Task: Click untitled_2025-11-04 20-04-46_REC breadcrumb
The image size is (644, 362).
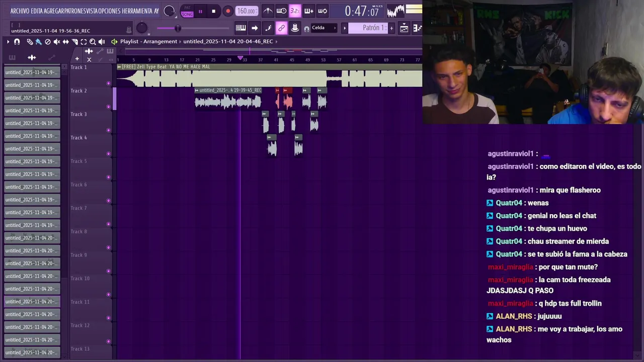Action: [228, 41]
